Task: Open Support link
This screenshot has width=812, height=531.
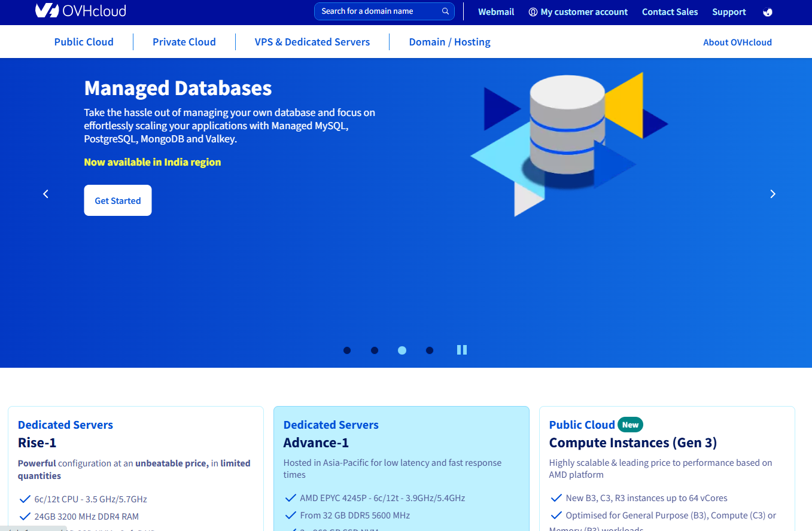Action: point(729,12)
